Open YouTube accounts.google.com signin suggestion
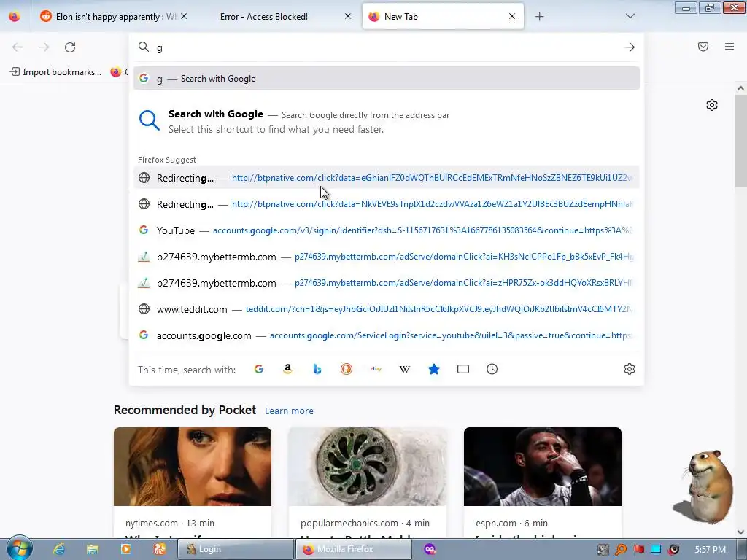The height and width of the screenshot is (560, 747). pos(387,230)
